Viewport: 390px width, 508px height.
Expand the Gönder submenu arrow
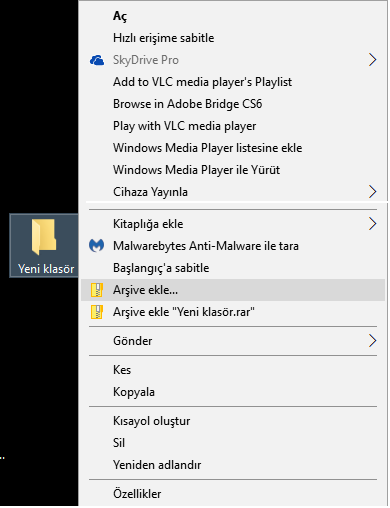point(373,341)
